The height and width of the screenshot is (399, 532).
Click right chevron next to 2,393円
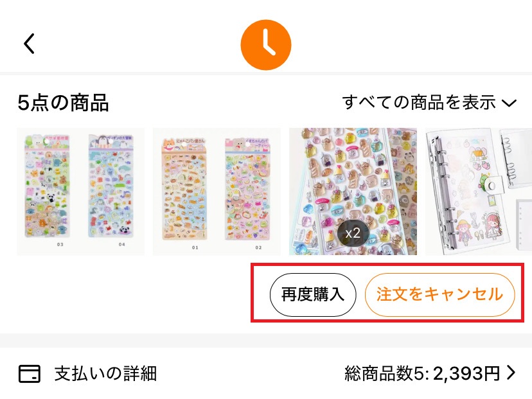pos(511,373)
